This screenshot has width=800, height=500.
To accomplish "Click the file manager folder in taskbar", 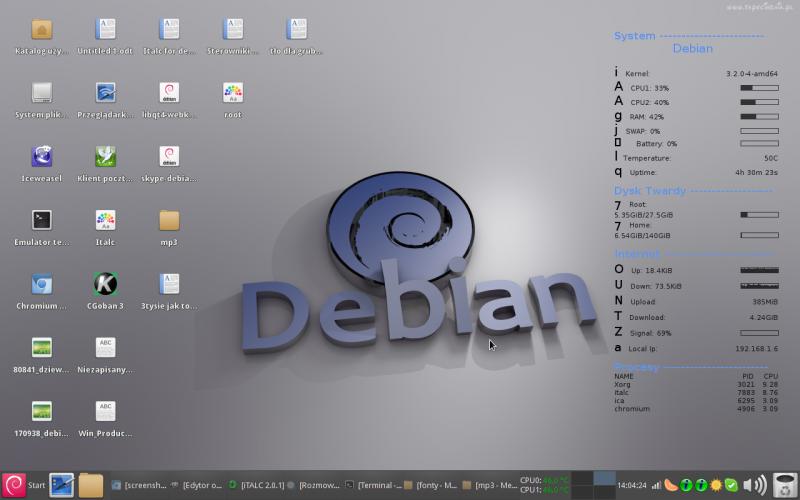I will pos(91,485).
